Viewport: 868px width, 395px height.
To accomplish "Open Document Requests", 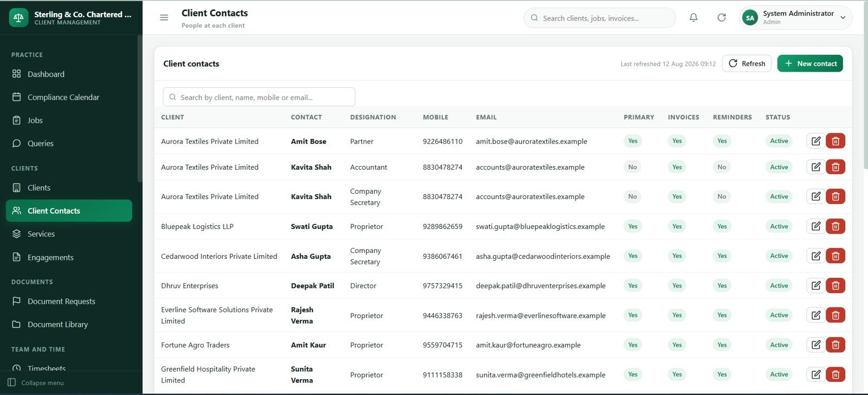I will (x=69, y=301).
